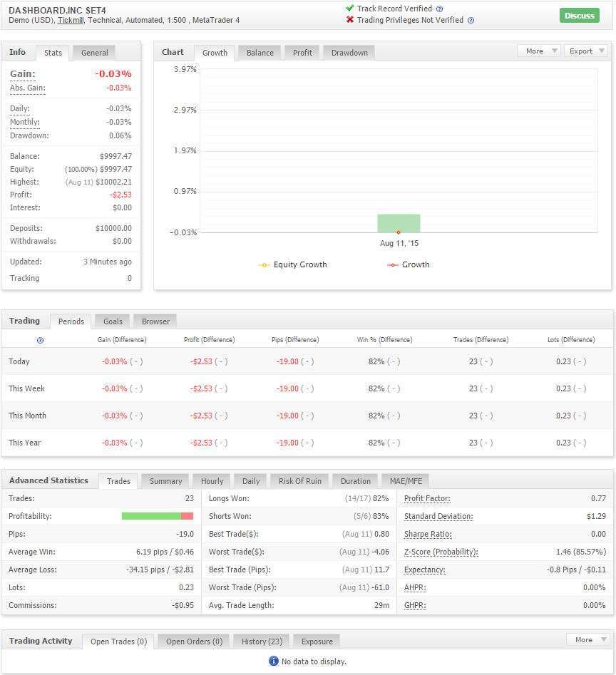The height and width of the screenshot is (675, 616).
Task: Click the Standard Deviation label
Action: click(x=438, y=516)
